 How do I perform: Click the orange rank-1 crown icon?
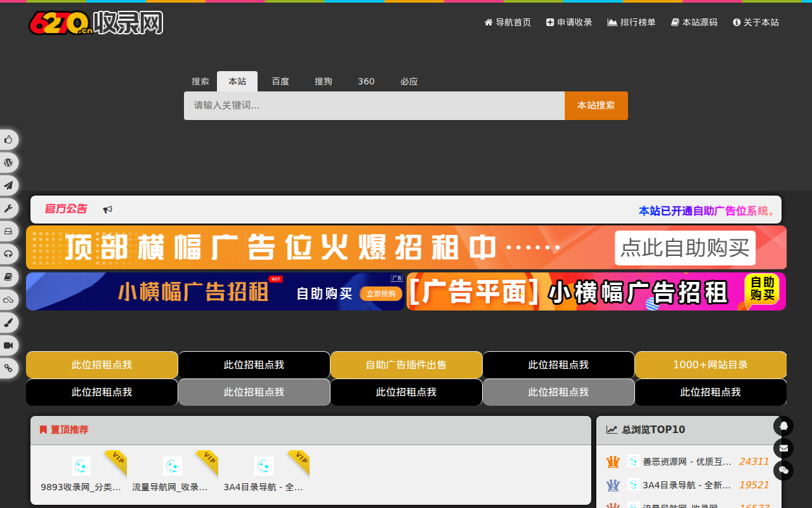613,462
